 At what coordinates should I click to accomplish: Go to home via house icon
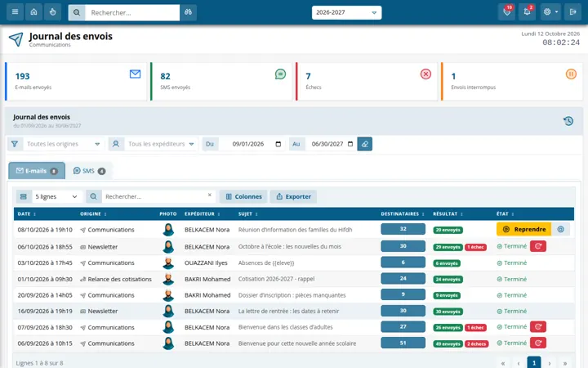[x=33, y=12]
